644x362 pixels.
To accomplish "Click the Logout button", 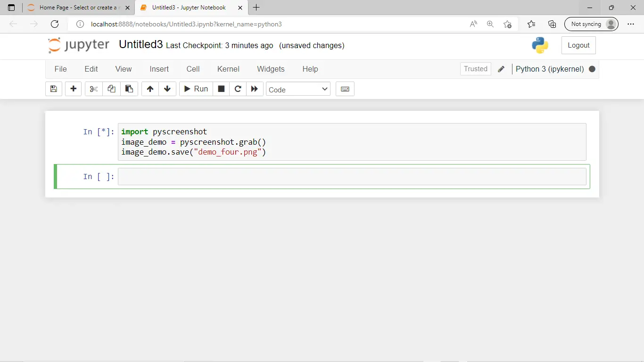I will (578, 45).
